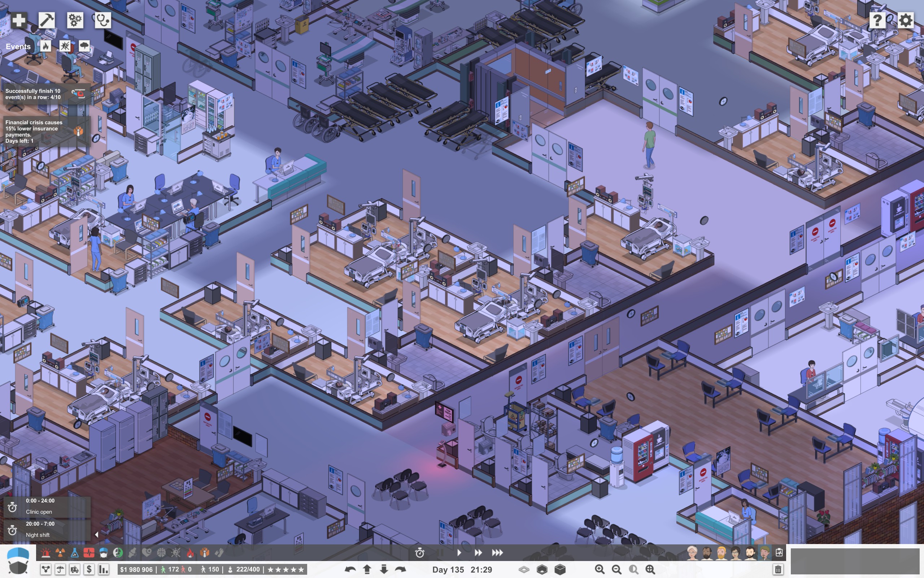Toggle the half-height walls view
Screen dimensions: 924x578
pos(542,570)
